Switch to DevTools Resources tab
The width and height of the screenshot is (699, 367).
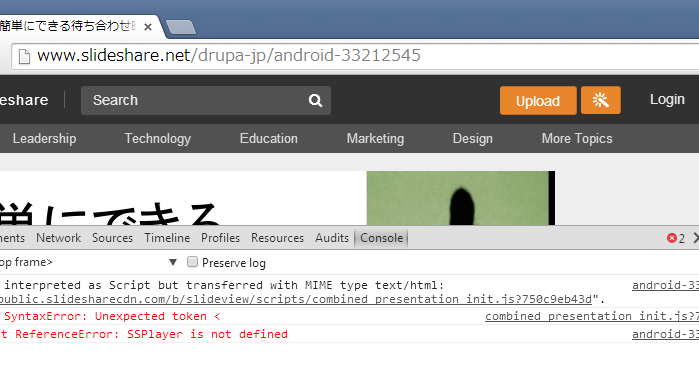[x=277, y=238]
